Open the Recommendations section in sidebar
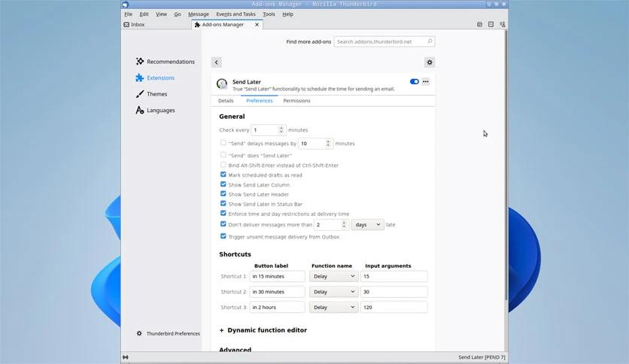Screen dimensions: 629x364 tap(170, 62)
